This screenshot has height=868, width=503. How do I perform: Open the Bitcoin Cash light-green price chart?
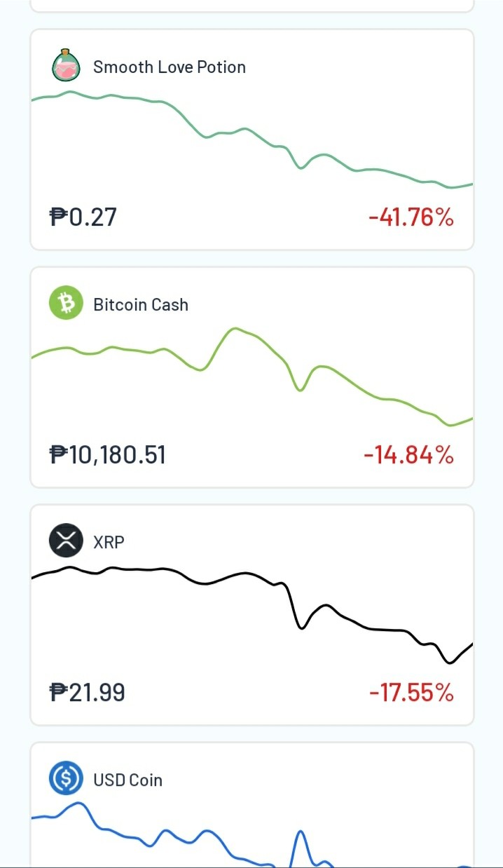point(252,377)
